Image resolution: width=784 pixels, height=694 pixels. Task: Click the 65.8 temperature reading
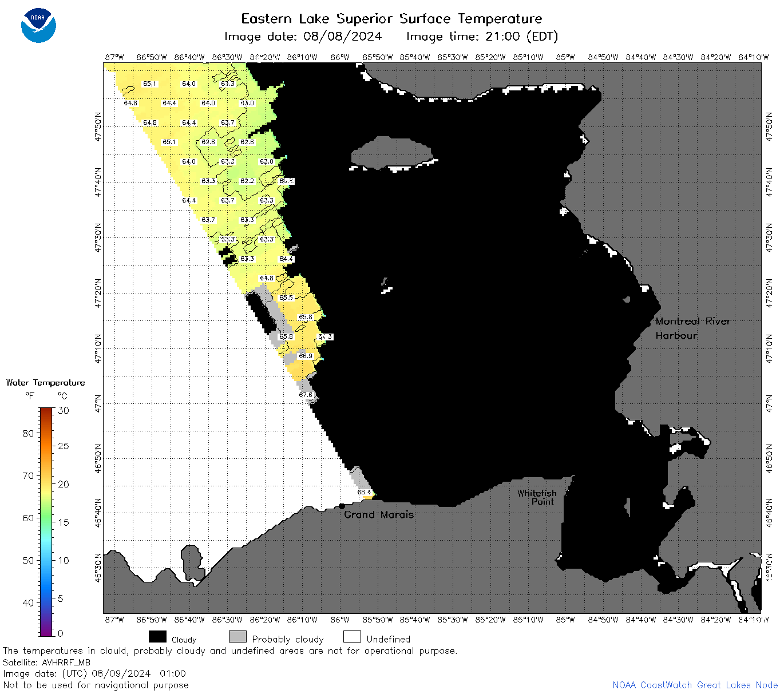pyautogui.click(x=286, y=336)
